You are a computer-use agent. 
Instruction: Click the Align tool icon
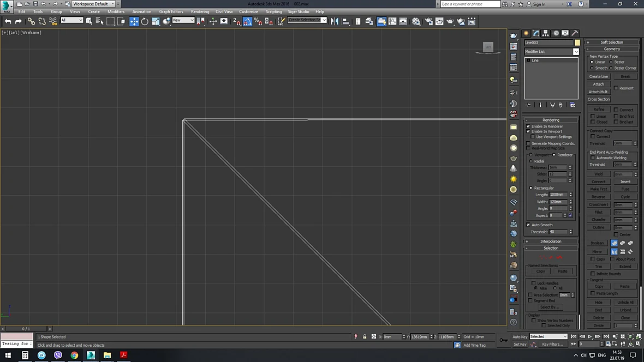(x=345, y=21)
